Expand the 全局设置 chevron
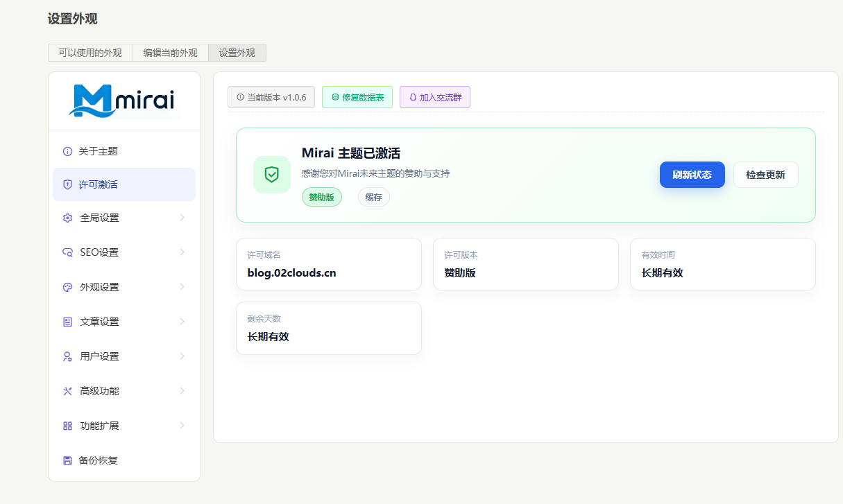843x504 pixels. click(x=182, y=218)
